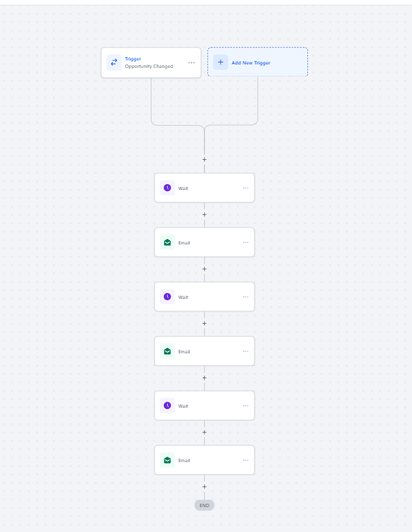Click the green envelope icon on the first Email step
This screenshot has height=532, width=412.
[167, 242]
